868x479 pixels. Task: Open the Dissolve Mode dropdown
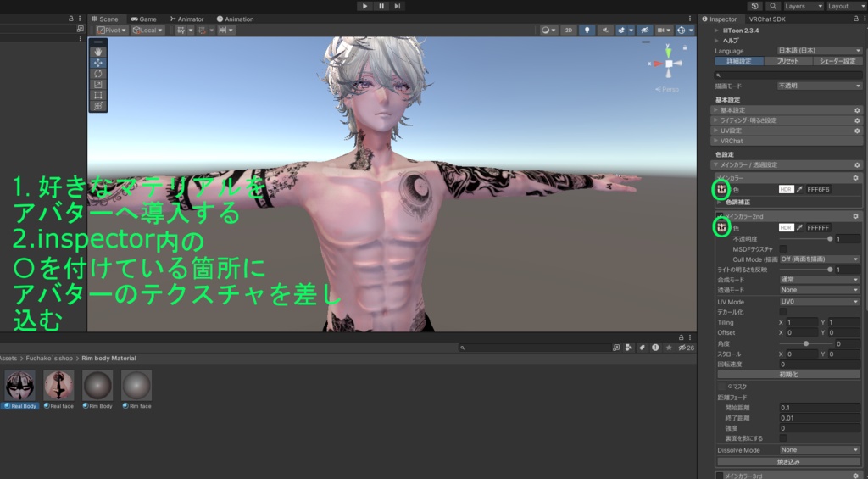820,450
